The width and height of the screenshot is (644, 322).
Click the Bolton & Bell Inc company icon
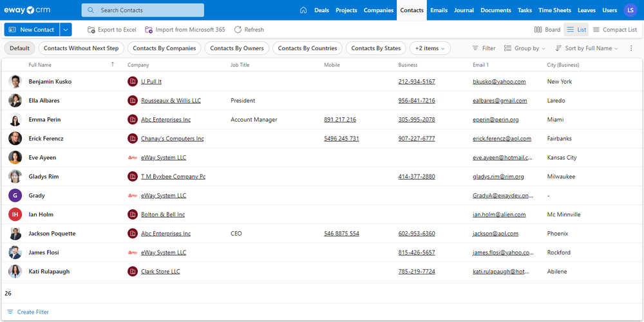pyautogui.click(x=133, y=214)
